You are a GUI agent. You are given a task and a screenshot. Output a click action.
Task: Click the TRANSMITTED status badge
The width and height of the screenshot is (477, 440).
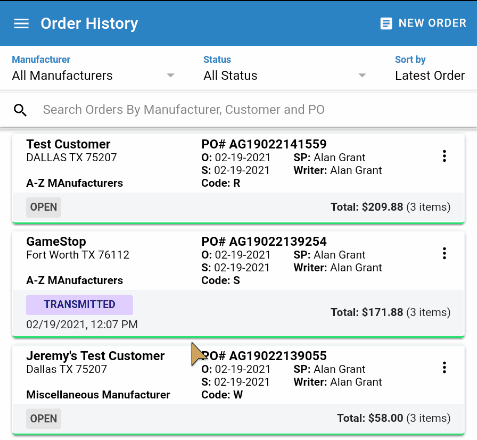click(x=79, y=304)
